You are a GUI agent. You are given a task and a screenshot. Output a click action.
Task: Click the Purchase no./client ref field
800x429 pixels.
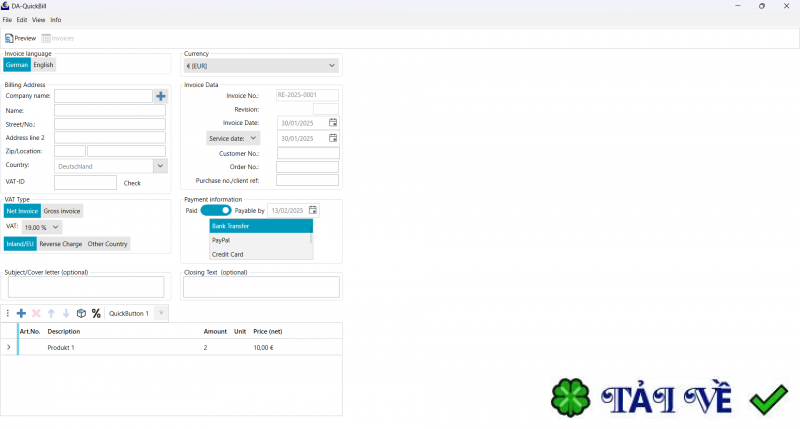(307, 180)
